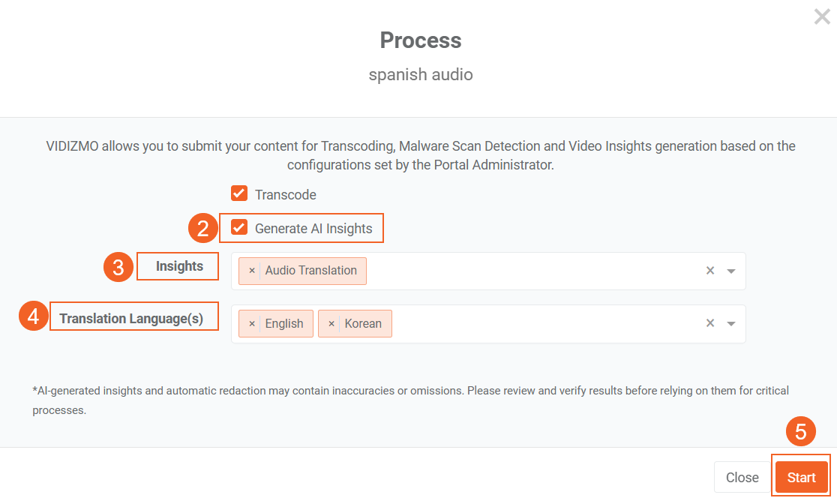Click inside the Insights selection field
This screenshot has width=837, height=504.
(525, 271)
